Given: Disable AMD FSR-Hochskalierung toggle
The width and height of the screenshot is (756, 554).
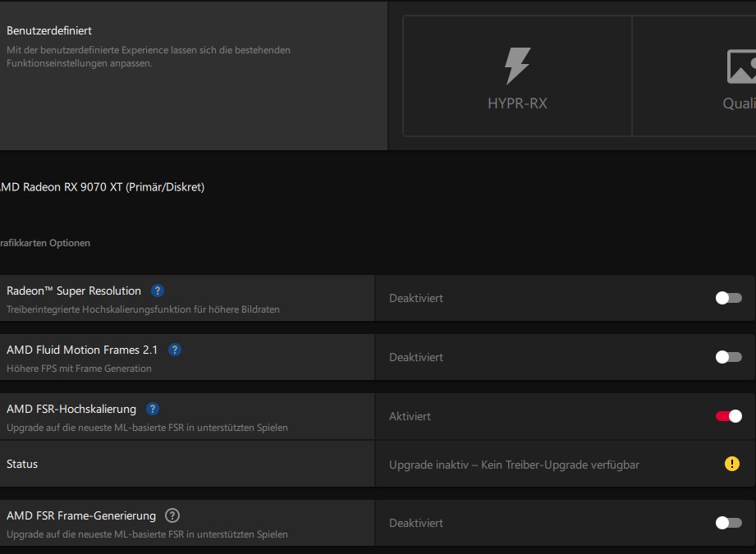Looking at the screenshot, I should click(x=728, y=416).
